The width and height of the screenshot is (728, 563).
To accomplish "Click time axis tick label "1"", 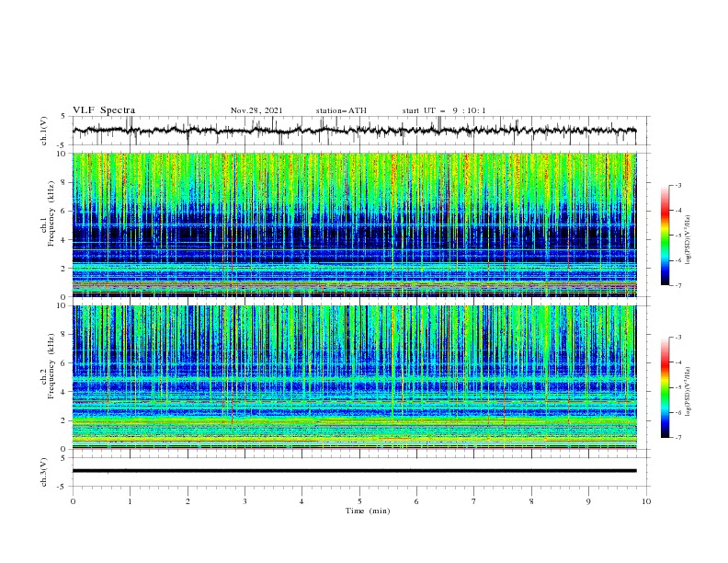I will (130, 501).
